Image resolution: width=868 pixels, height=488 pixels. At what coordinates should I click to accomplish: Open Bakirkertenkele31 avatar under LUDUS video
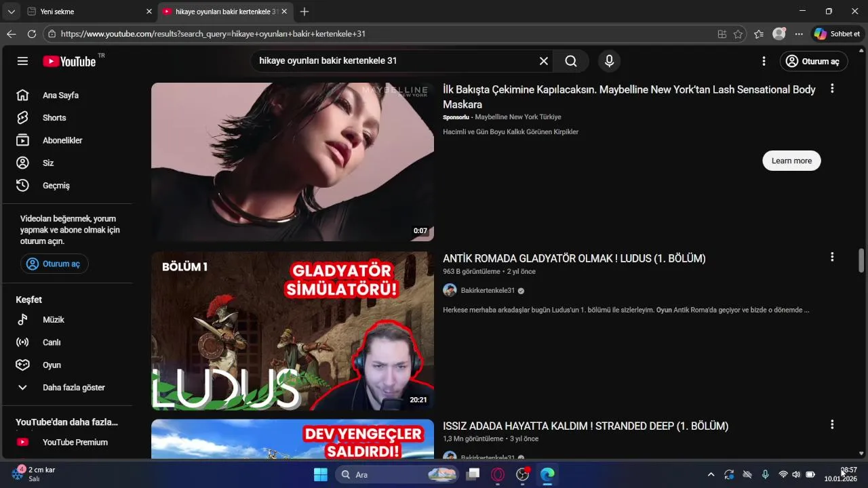(x=450, y=290)
